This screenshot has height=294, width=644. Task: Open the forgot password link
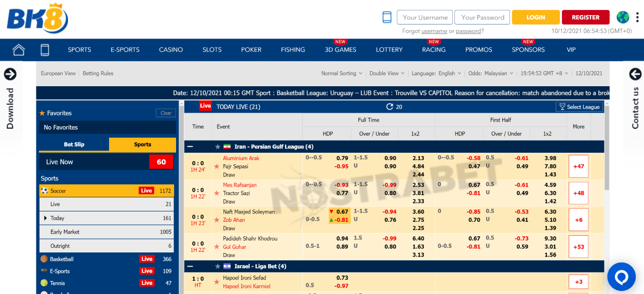468,31
